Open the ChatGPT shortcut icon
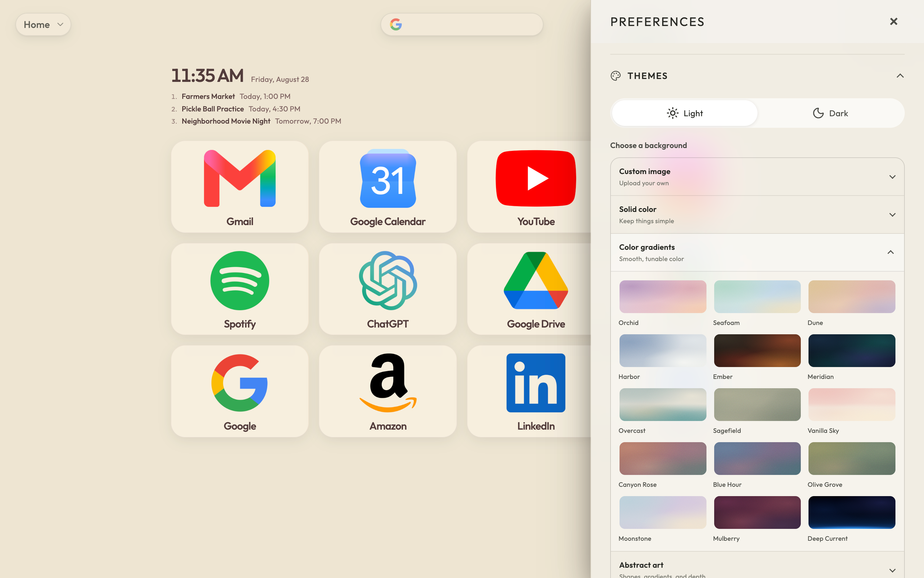Viewport: 924px width, 578px height. click(388, 281)
